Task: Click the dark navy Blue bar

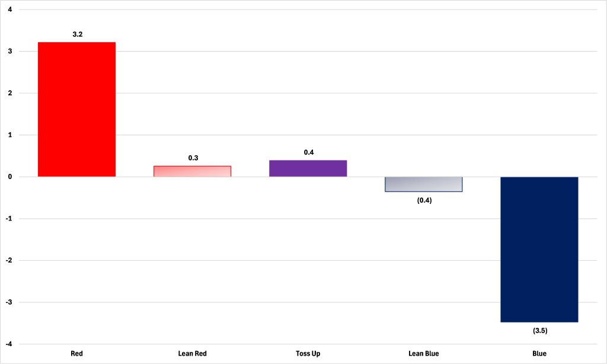Action: (x=539, y=249)
